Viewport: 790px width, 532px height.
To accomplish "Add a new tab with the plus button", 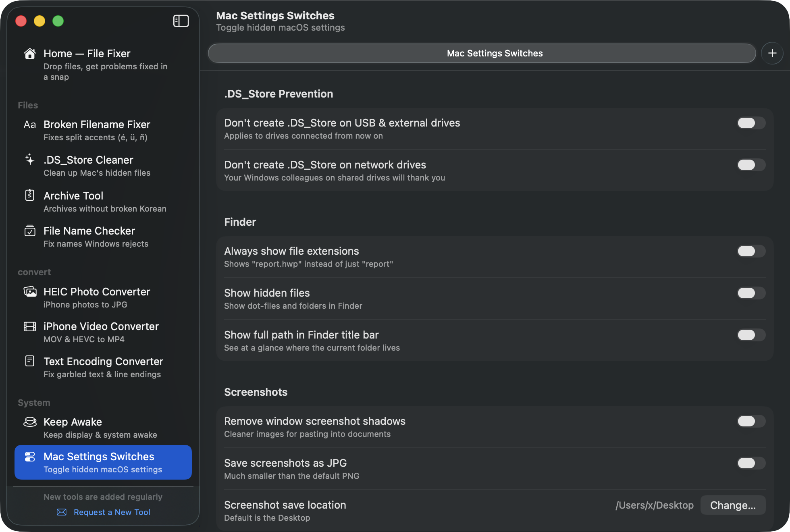I will pyautogui.click(x=772, y=53).
